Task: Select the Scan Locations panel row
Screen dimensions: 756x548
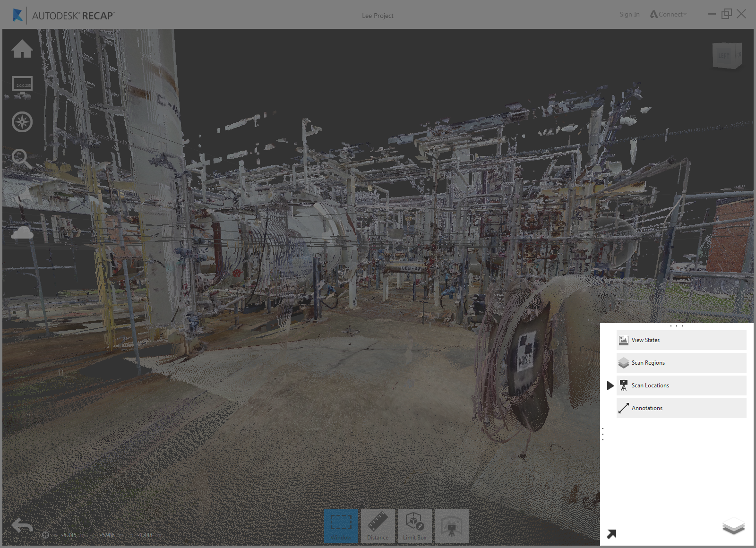Action: coord(681,385)
